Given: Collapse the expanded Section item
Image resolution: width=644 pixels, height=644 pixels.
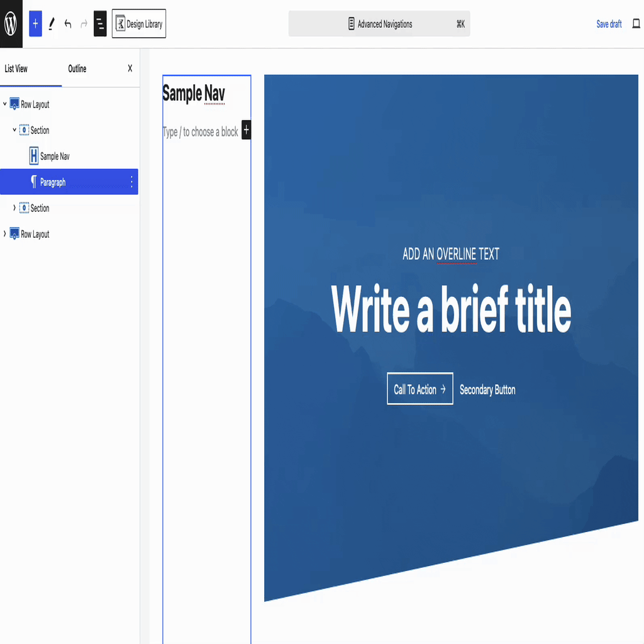Looking at the screenshot, I should coord(14,130).
